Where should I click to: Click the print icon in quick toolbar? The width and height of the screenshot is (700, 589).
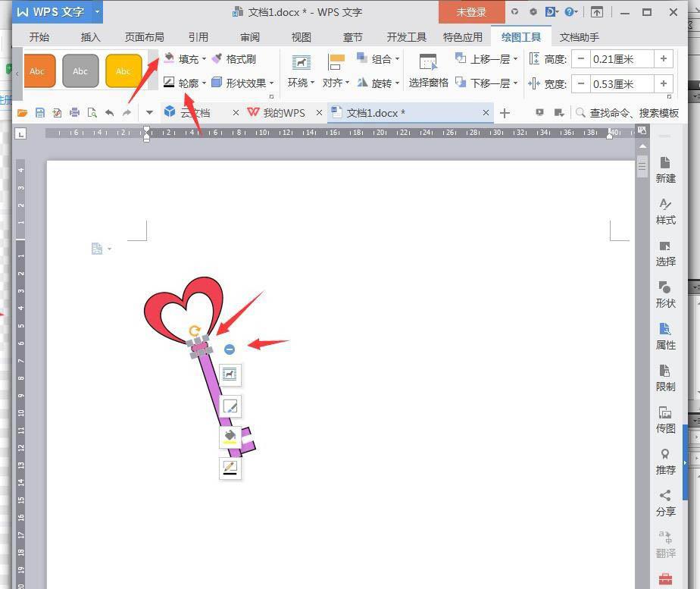point(74,113)
